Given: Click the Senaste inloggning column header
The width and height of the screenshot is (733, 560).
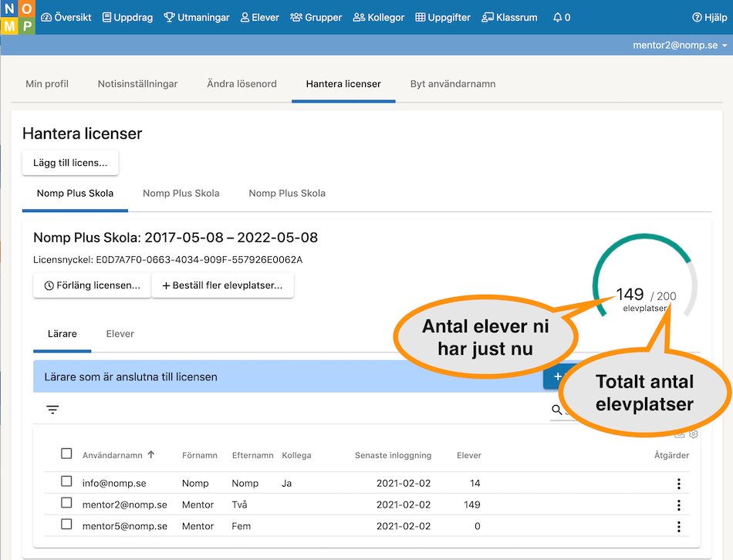Looking at the screenshot, I should [x=394, y=455].
